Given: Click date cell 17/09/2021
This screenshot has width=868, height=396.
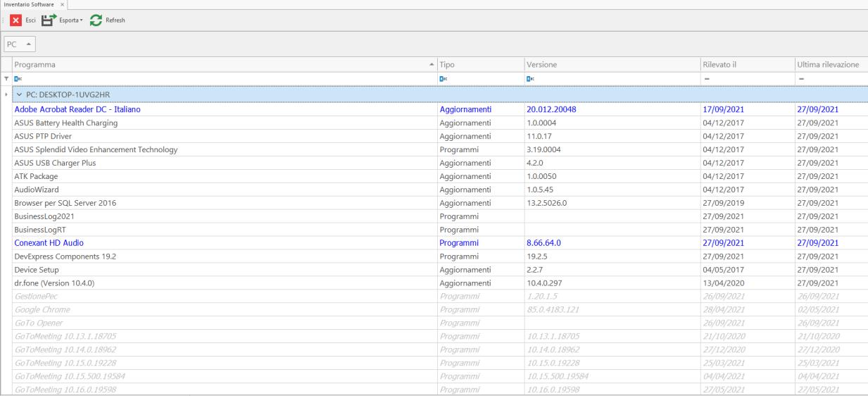Looking at the screenshot, I should (x=747, y=109).
